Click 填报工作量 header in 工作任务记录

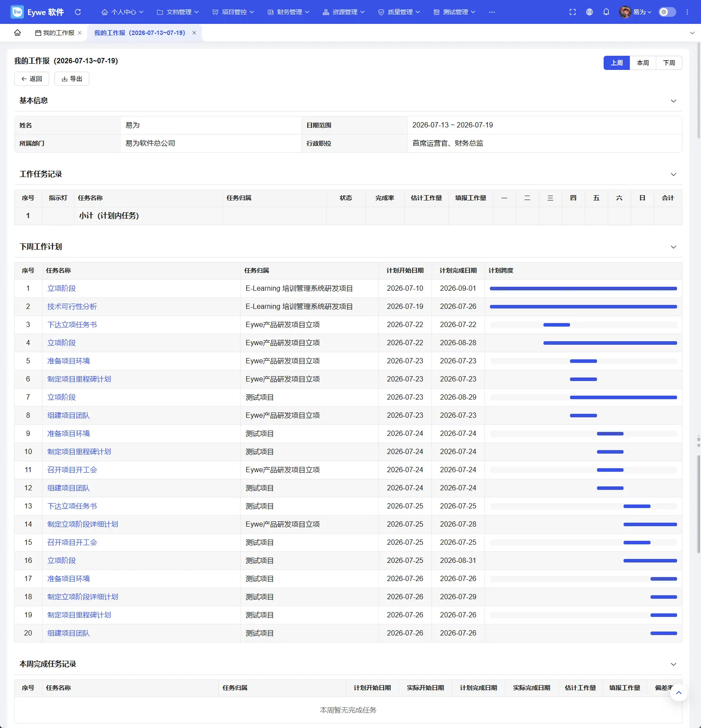(471, 198)
